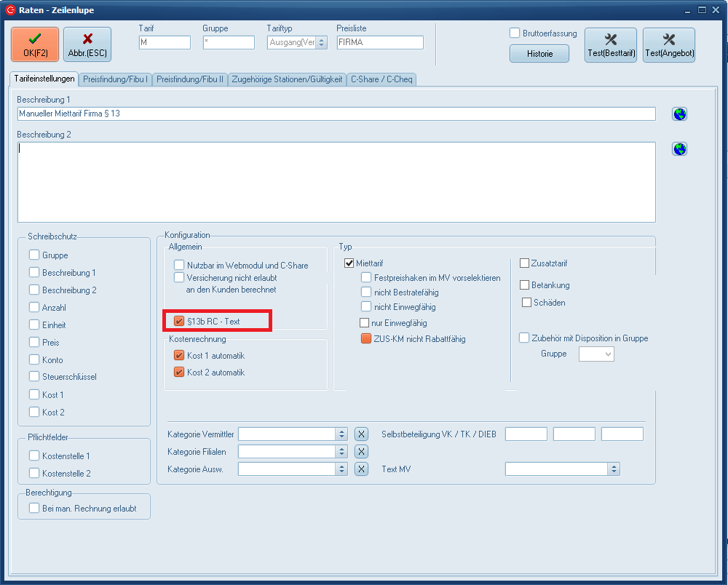Cancel with the Abbr.(ESC) button
This screenshot has width=728, height=585.
tap(87, 45)
